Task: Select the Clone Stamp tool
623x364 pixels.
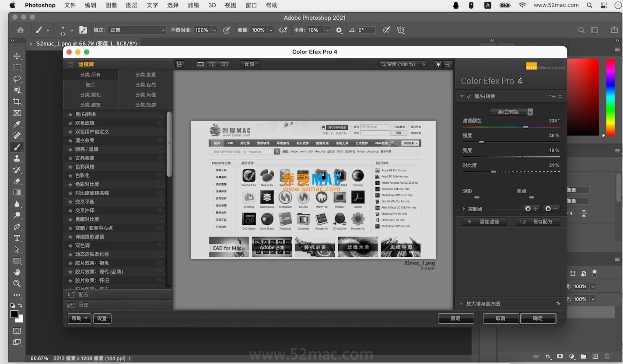Action: [17, 158]
